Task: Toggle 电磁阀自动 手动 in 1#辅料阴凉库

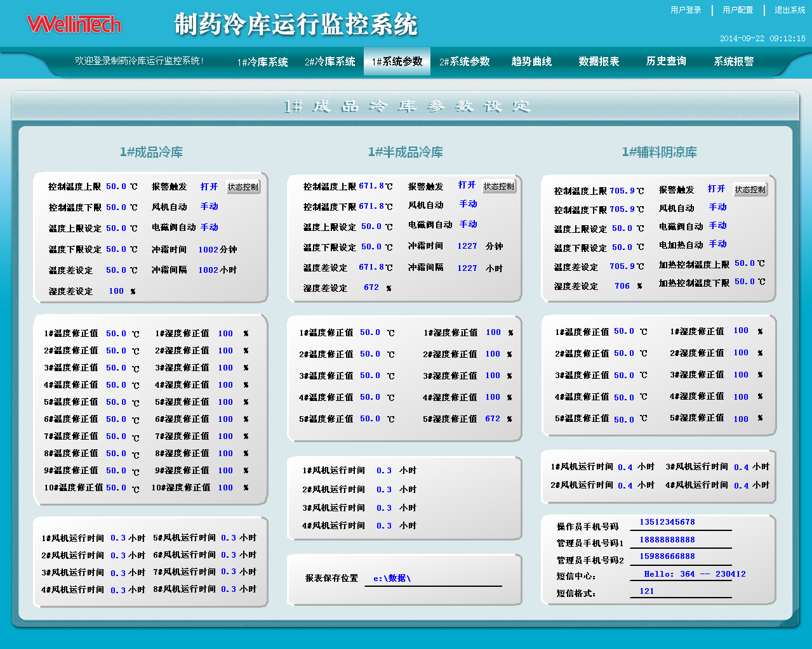Action: point(717,226)
